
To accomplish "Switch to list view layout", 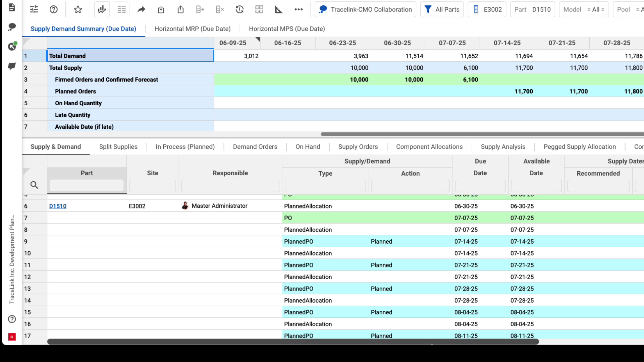I will pos(121,9).
